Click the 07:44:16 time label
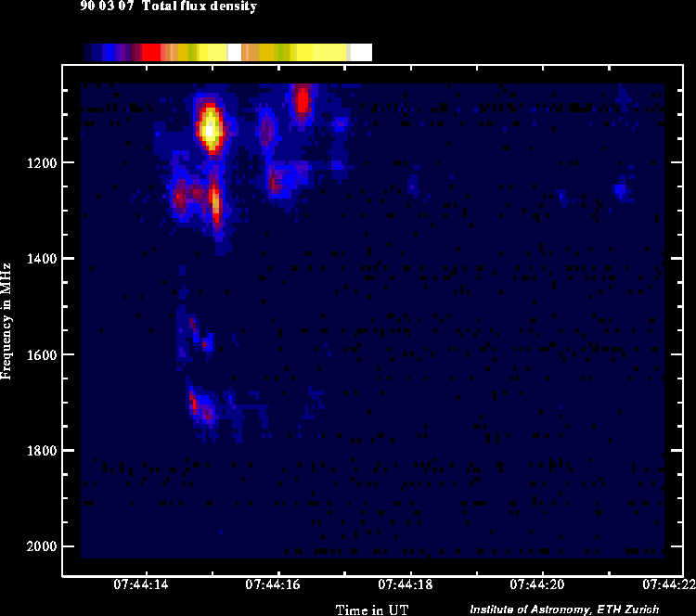This screenshot has width=696, height=616. coord(273,584)
